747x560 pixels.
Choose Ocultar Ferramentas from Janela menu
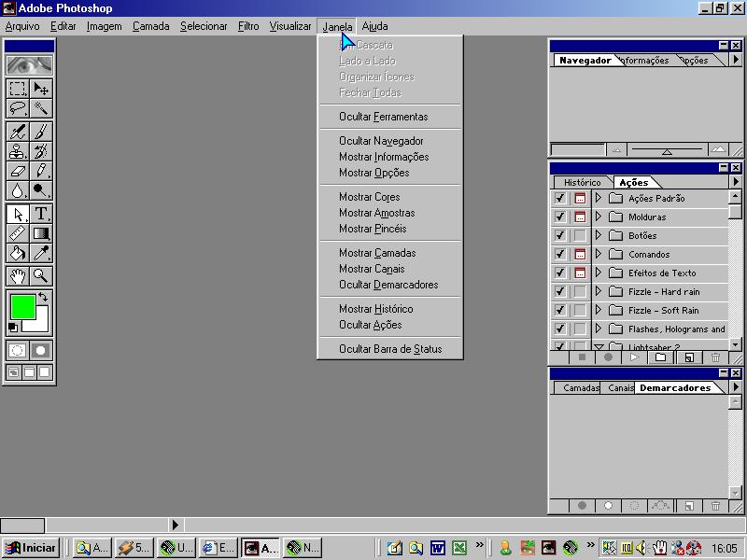[x=383, y=117]
